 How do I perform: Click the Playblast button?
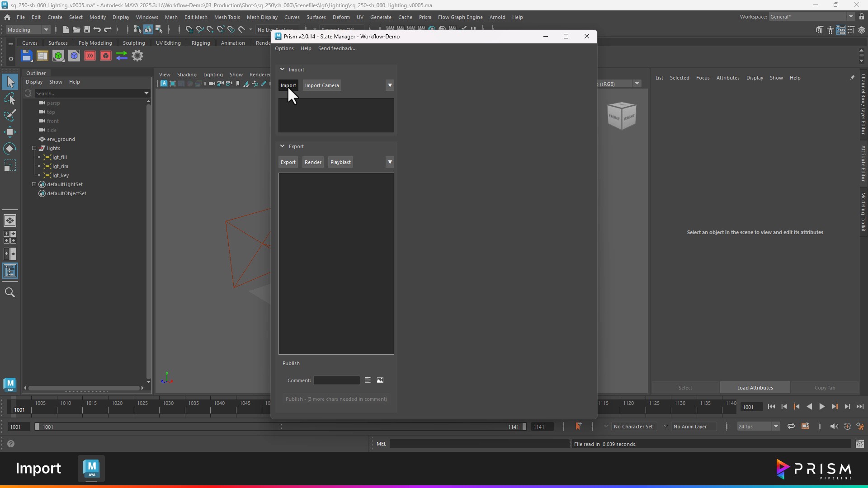coord(340,162)
